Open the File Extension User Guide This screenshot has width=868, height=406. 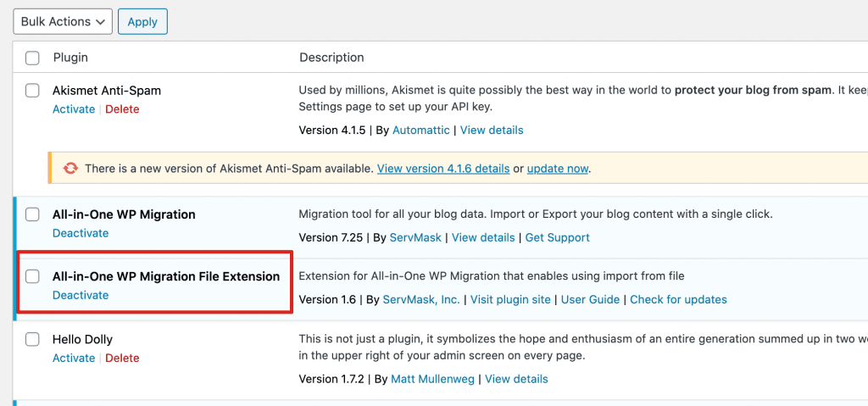tap(590, 299)
